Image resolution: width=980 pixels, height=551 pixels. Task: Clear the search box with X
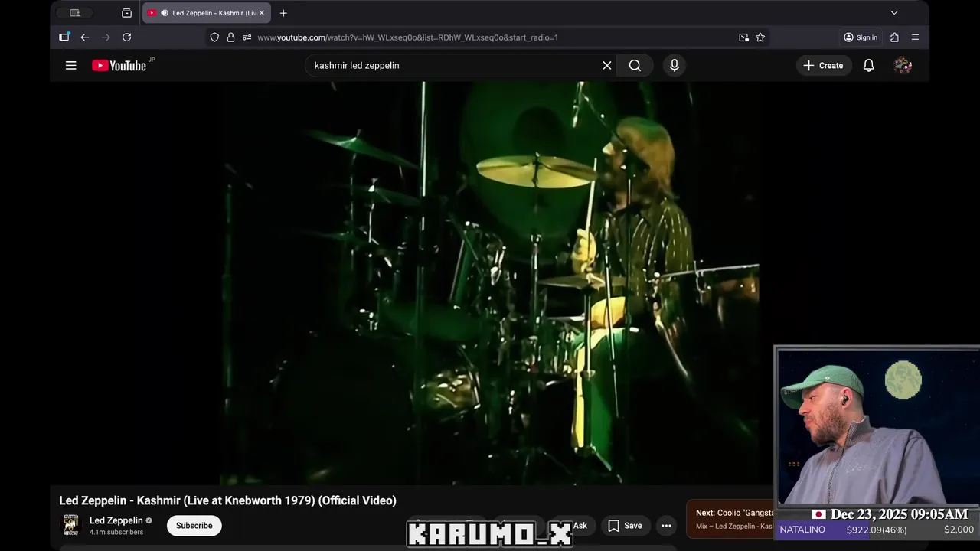[x=607, y=66]
